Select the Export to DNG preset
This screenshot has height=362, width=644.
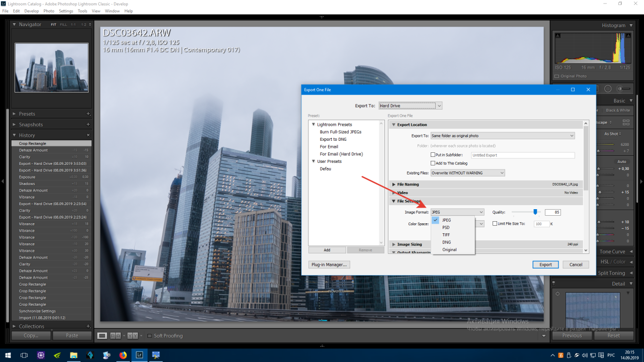[333, 139]
